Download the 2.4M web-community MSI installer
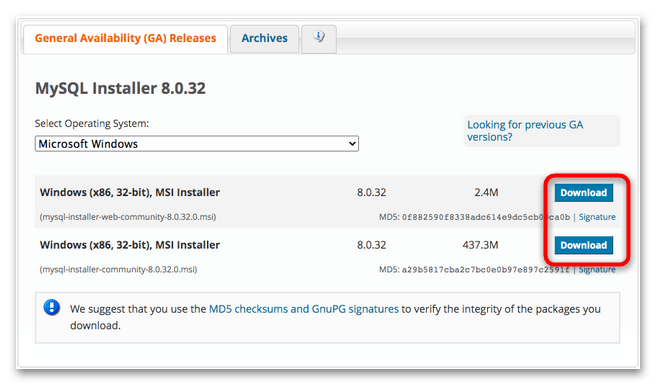 click(x=584, y=192)
